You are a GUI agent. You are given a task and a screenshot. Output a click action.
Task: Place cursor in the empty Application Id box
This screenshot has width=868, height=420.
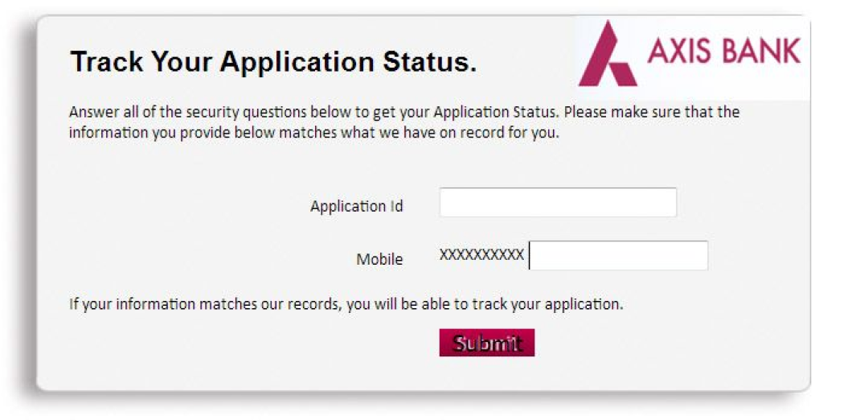pyautogui.click(x=558, y=202)
